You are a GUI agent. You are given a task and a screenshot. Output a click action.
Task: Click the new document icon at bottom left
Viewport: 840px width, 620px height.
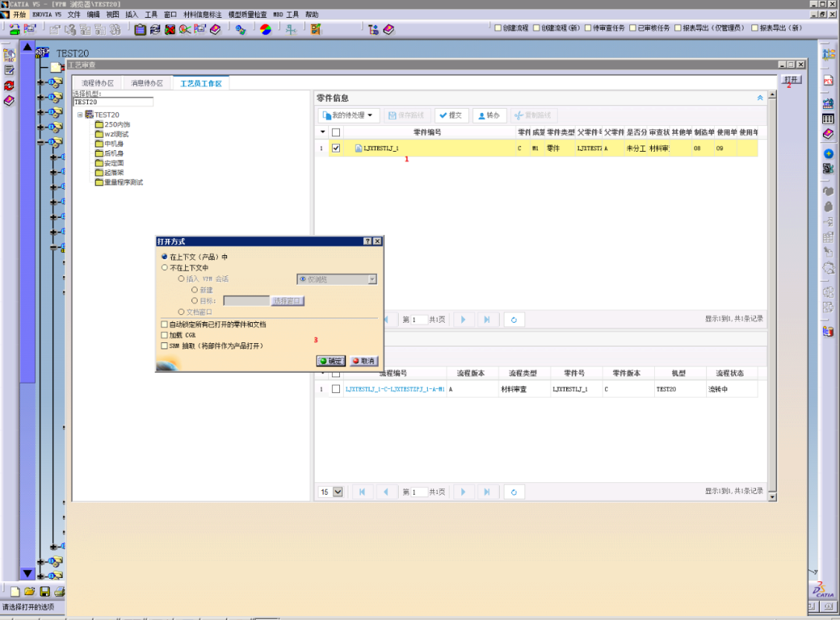tap(15, 591)
